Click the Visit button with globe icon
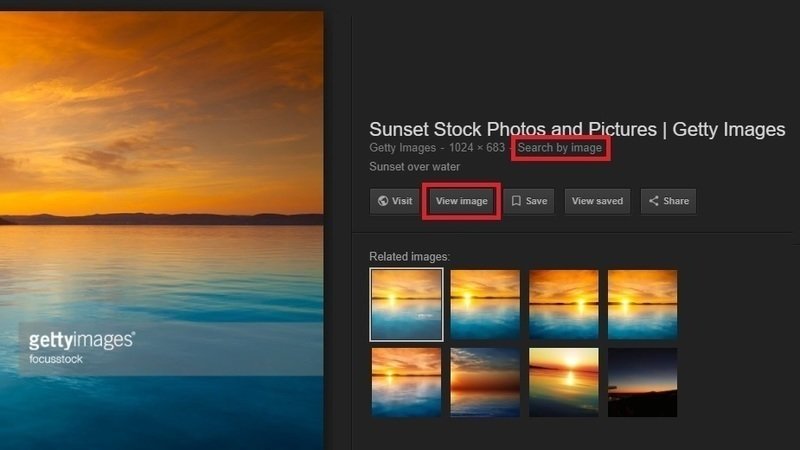Screen dimensions: 800x450 point(394,201)
